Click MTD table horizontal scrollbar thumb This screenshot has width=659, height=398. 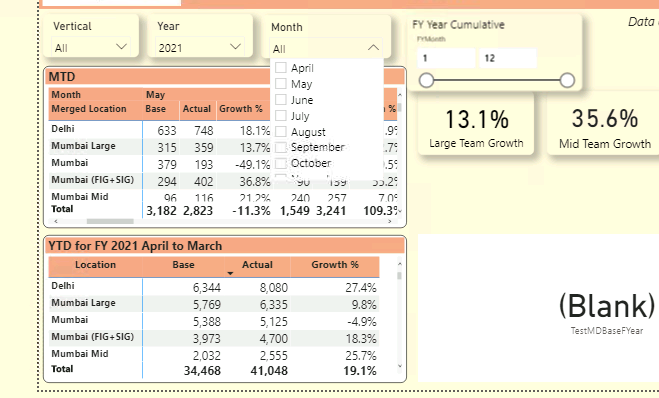pyautogui.click(x=110, y=221)
